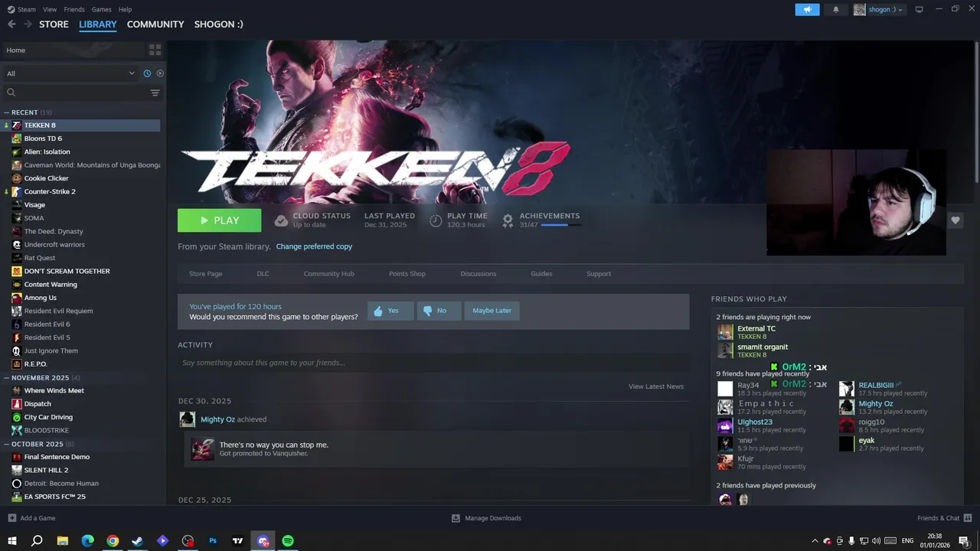
Task: Open friend smamit organit avatar
Action: tap(725, 350)
